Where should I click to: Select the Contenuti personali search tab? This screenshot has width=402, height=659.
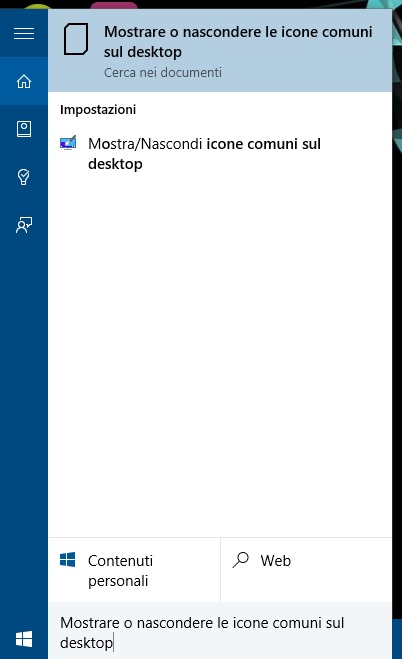134,570
